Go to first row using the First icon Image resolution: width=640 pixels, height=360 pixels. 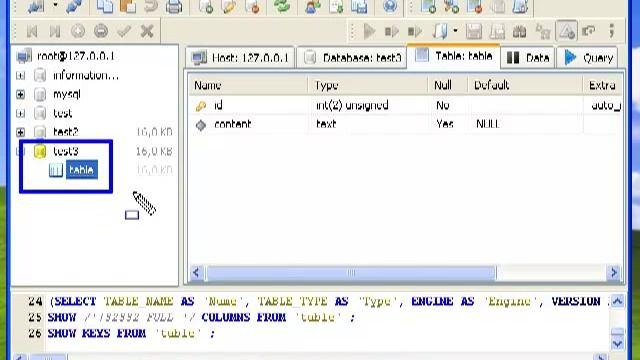coord(32,31)
